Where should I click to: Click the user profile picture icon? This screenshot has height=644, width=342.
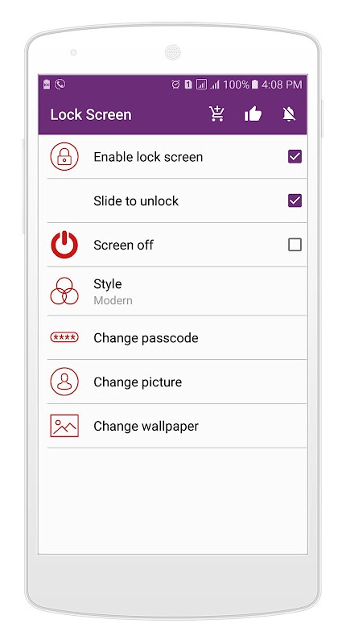coord(64,382)
